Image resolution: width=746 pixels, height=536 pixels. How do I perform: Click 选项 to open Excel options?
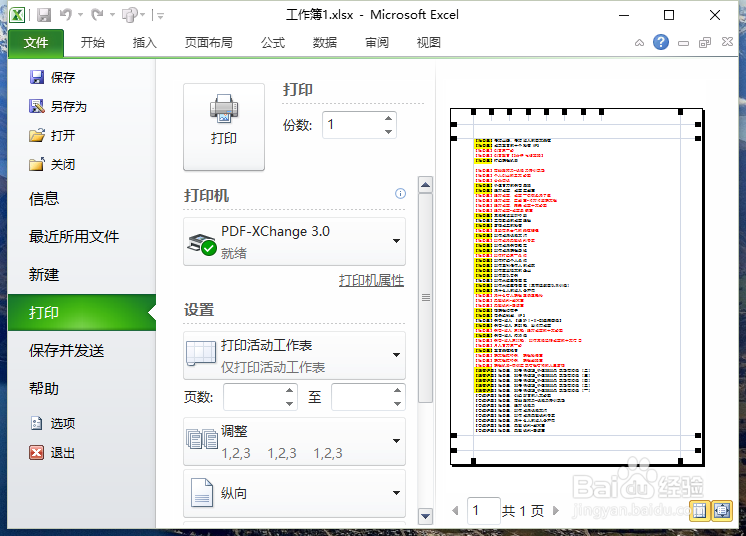(x=52, y=423)
